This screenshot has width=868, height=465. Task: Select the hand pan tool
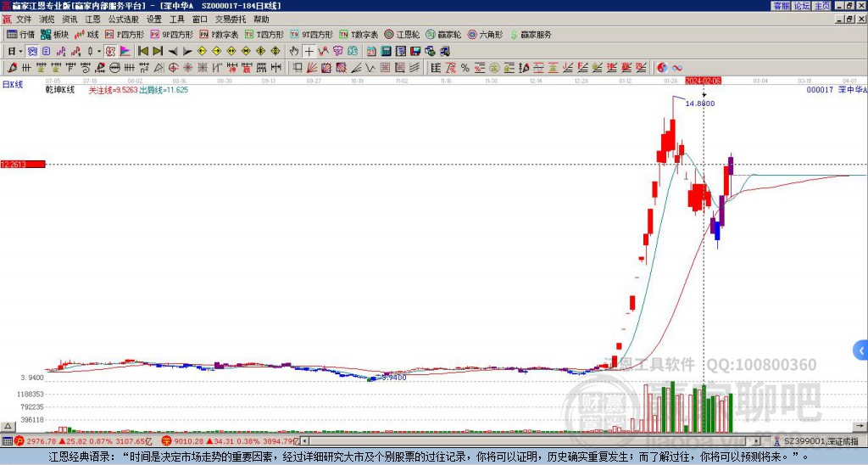294,52
